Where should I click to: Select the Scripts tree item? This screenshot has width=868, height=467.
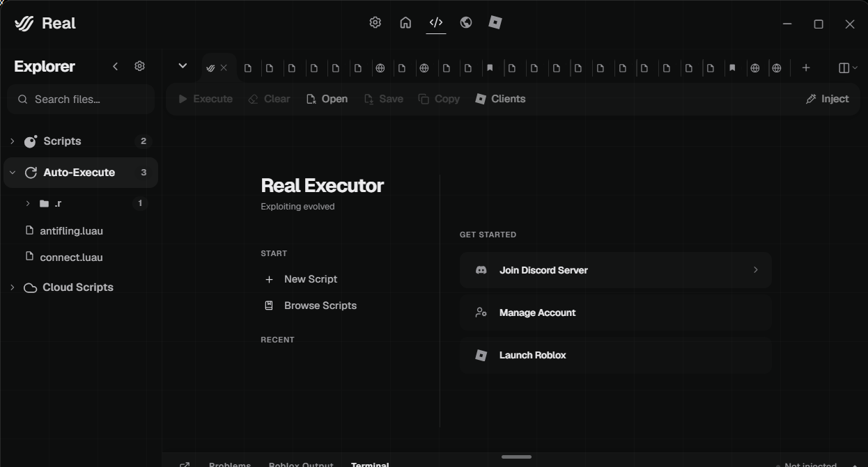81,141
